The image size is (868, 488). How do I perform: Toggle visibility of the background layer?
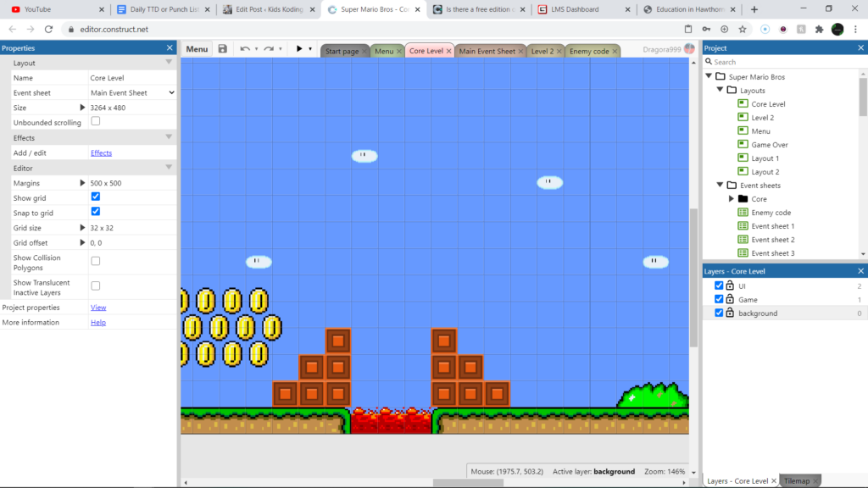719,313
